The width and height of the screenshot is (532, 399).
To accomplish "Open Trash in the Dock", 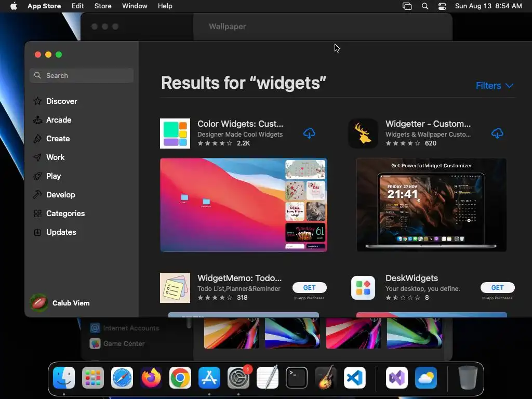I will coord(468,378).
